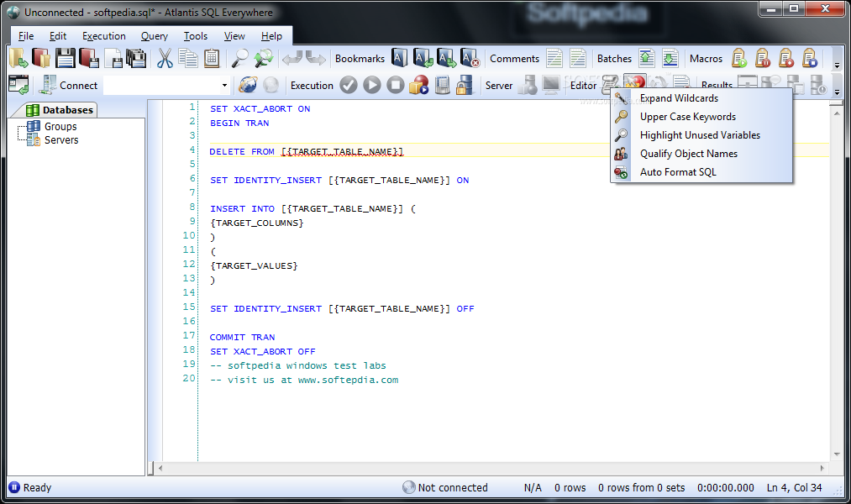Open Find with the magnifier icon

click(239, 58)
